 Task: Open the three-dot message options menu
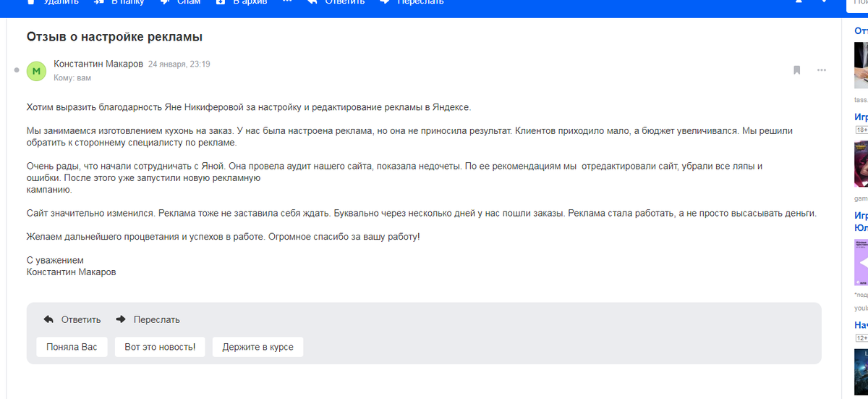click(822, 70)
